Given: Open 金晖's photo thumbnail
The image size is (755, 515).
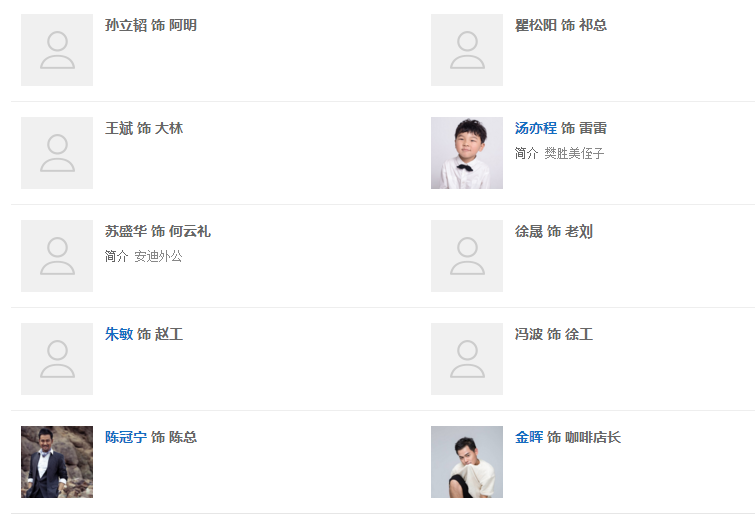Looking at the screenshot, I should pyautogui.click(x=467, y=462).
